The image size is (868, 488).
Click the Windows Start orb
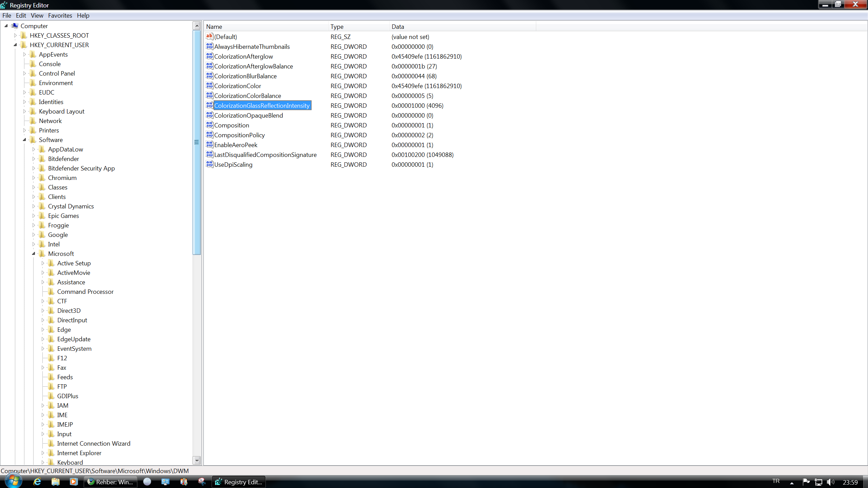[x=14, y=481]
